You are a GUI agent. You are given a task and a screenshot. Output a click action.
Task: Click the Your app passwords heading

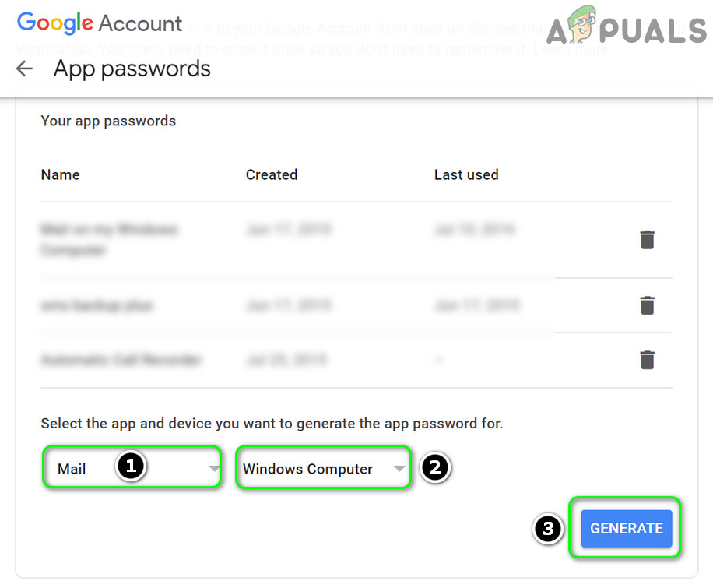pyautogui.click(x=108, y=121)
